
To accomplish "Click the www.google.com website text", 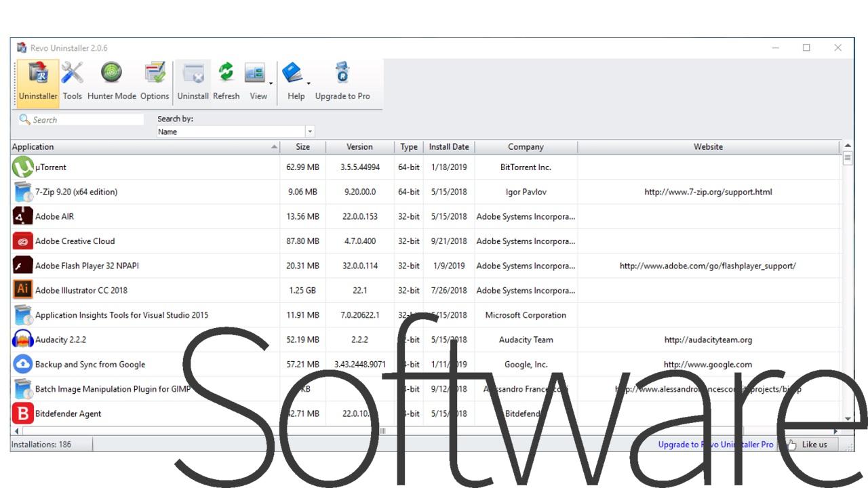I will click(x=708, y=365).
